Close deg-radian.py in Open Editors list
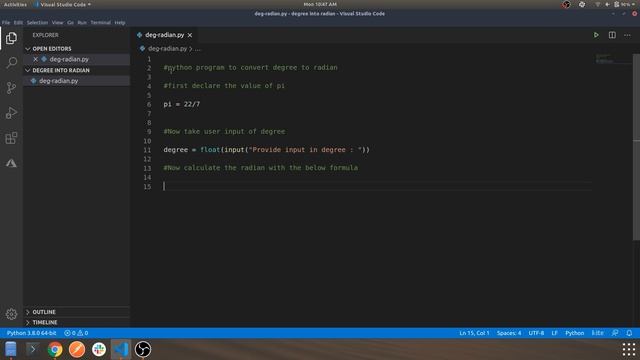Viewport: 640px width, 360px height. point(36,59)
